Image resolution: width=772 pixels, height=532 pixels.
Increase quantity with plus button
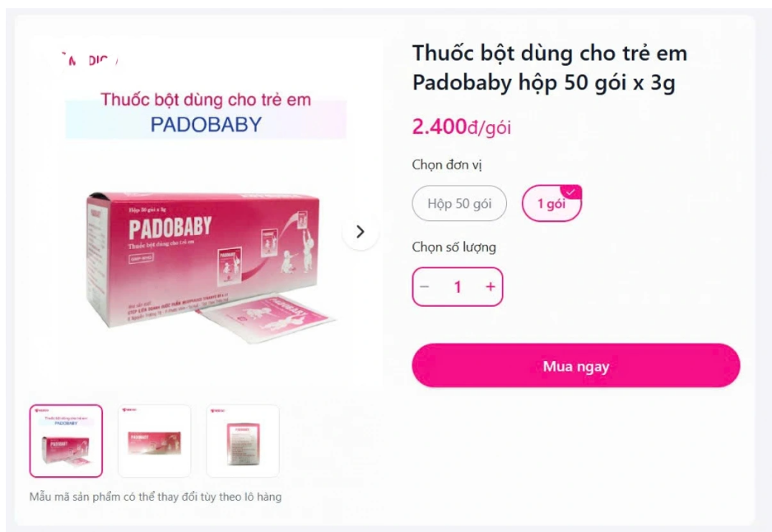491,287
